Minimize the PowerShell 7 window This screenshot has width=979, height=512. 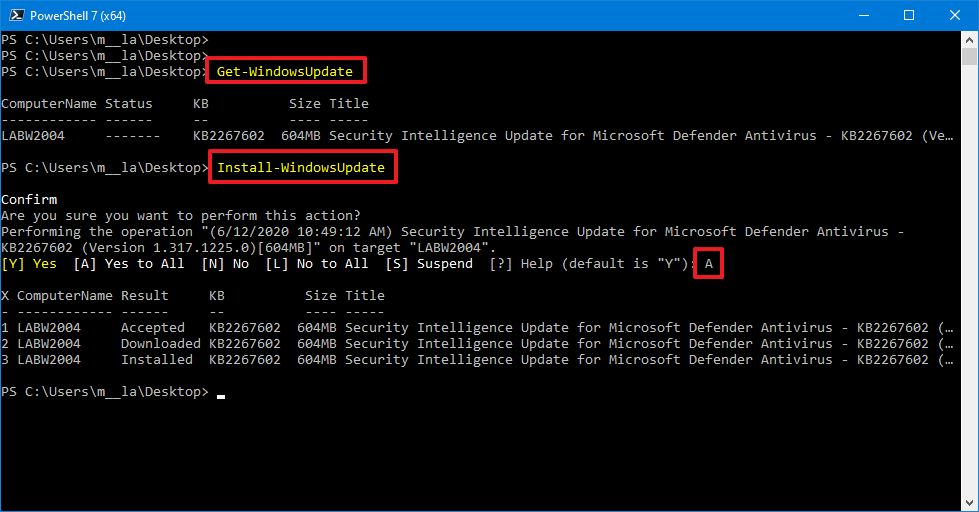coord(864,15)
